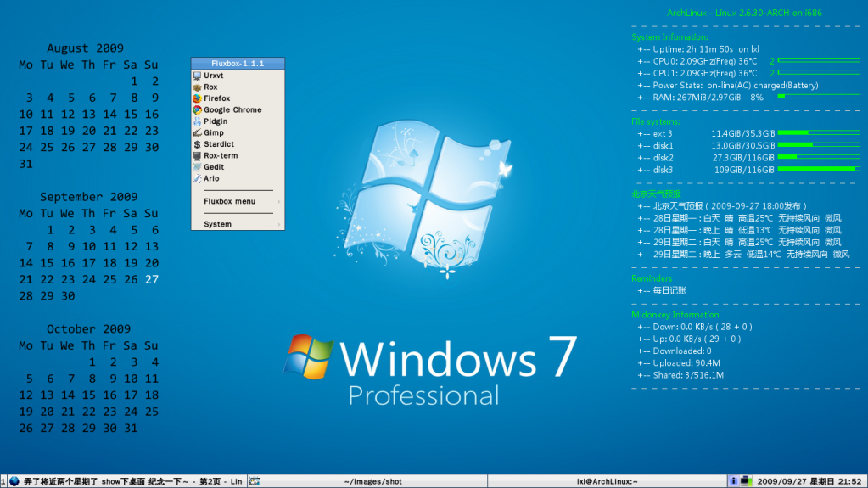Image resolution: width=868 pixels, height=488 pixels.
Task: Click the weather line published 2009-09-27 18:00
Action: (722, 206)
